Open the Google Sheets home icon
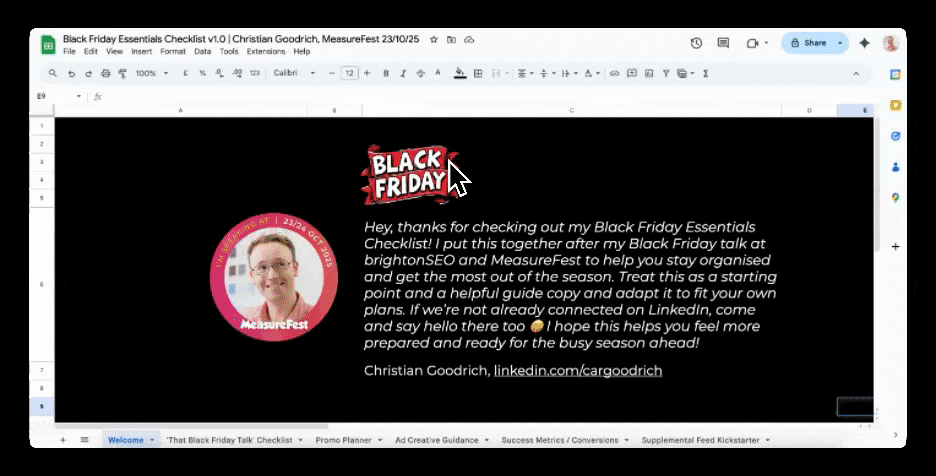The height and width of the screenshot is (476, 936). click(48, 45)
